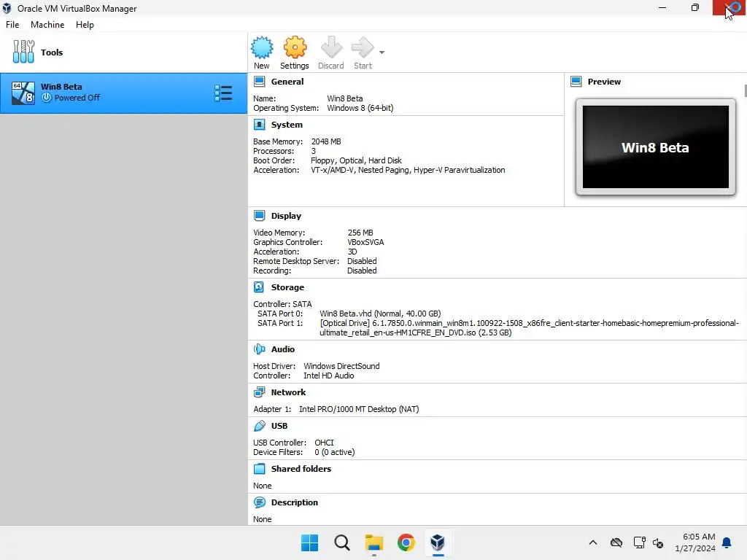Open the General settings heading link

pos(287,82)
